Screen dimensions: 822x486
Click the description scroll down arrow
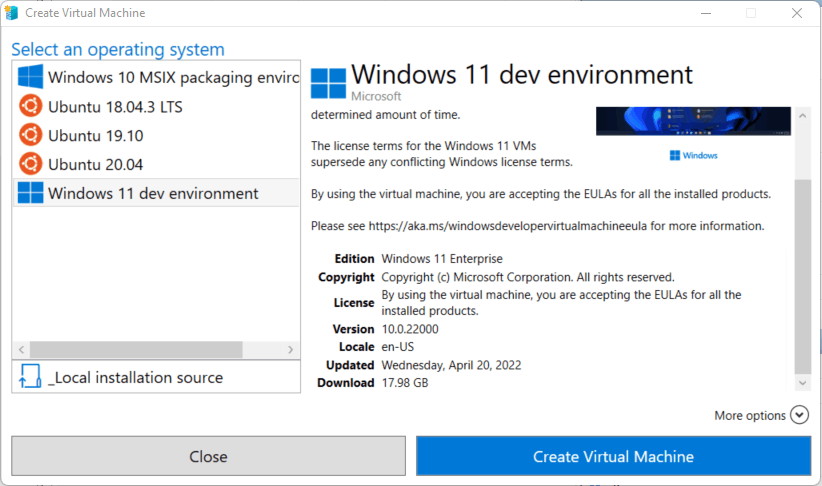(x=803, y=383)
